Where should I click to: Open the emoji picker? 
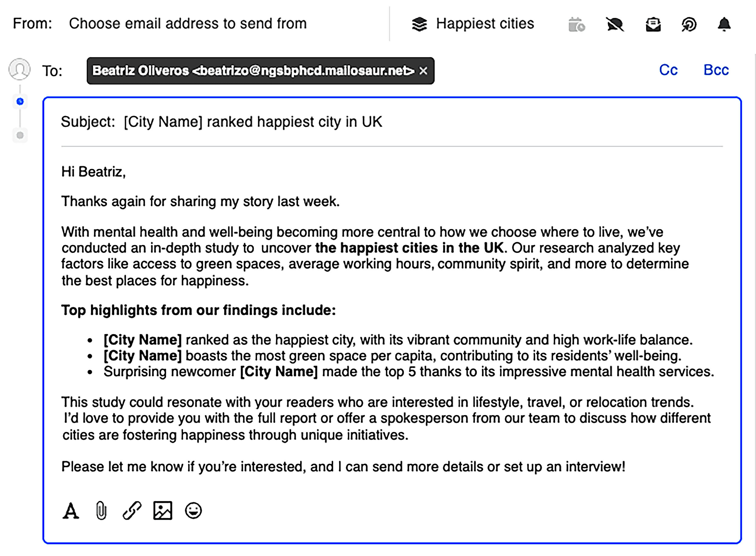(194, 511)
